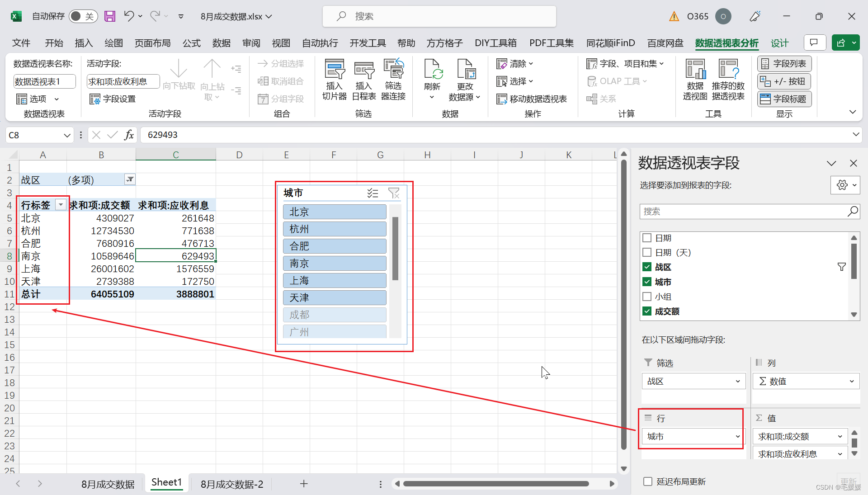Open Filter Connections tool (筛选器连接)
This screenshot has width=868, height=495.
click(393, 80)
